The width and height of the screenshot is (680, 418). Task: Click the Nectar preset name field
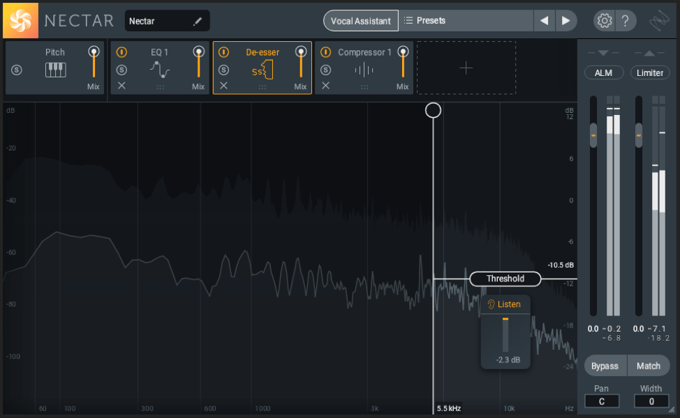167,21
